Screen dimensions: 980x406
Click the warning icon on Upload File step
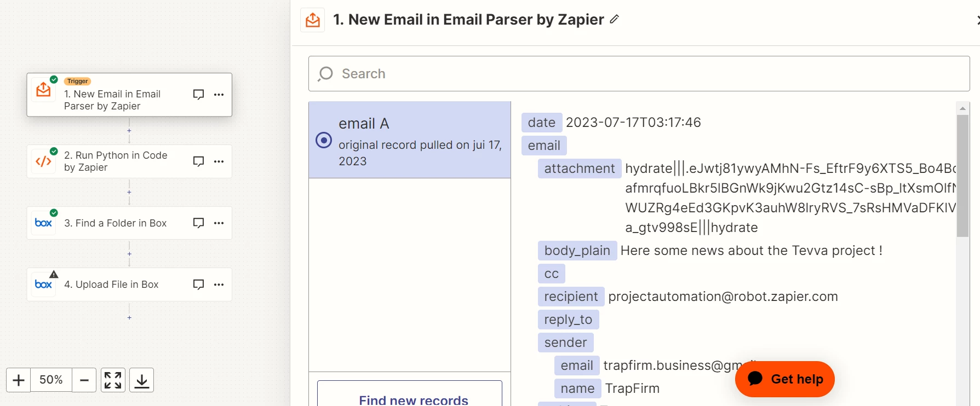click(54, 274)
